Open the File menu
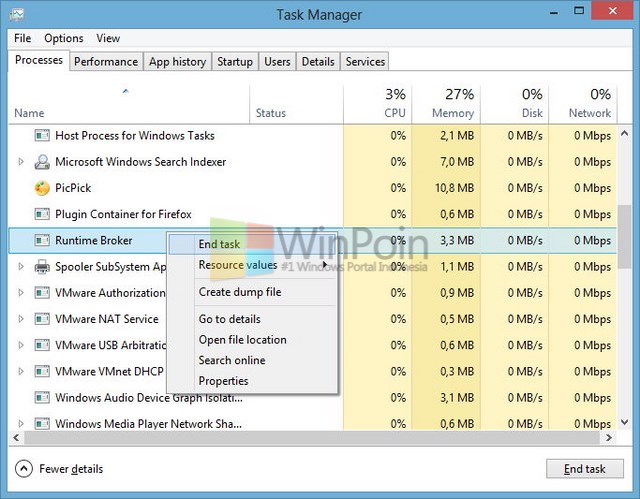 click(22, 38)
